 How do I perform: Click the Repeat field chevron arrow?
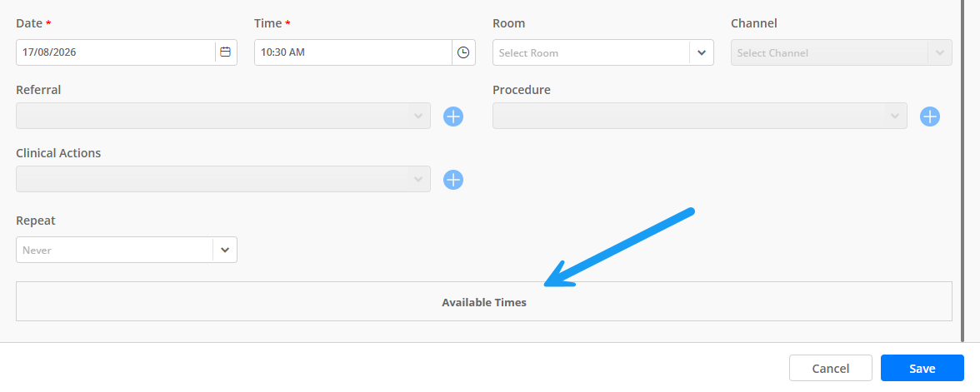point(225,250)
